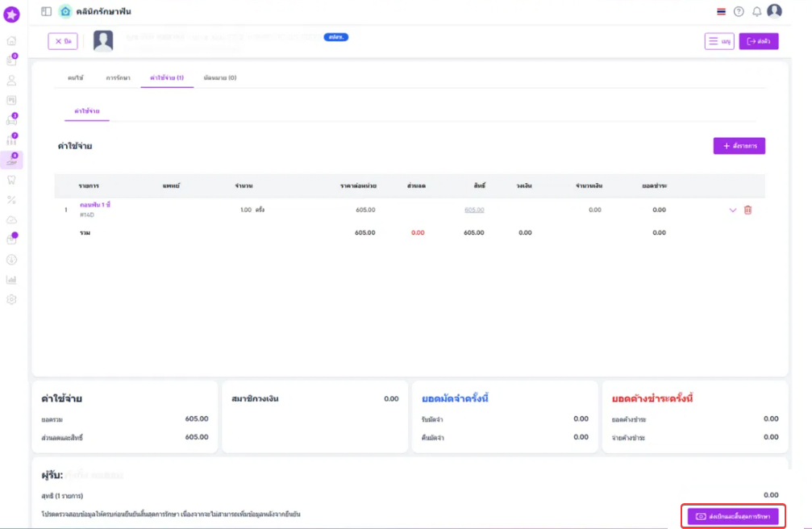Viewport: 812px width, 529px height.
Task: Switch to the นัดหมาย (0) tab
Action: coord(219,77)
